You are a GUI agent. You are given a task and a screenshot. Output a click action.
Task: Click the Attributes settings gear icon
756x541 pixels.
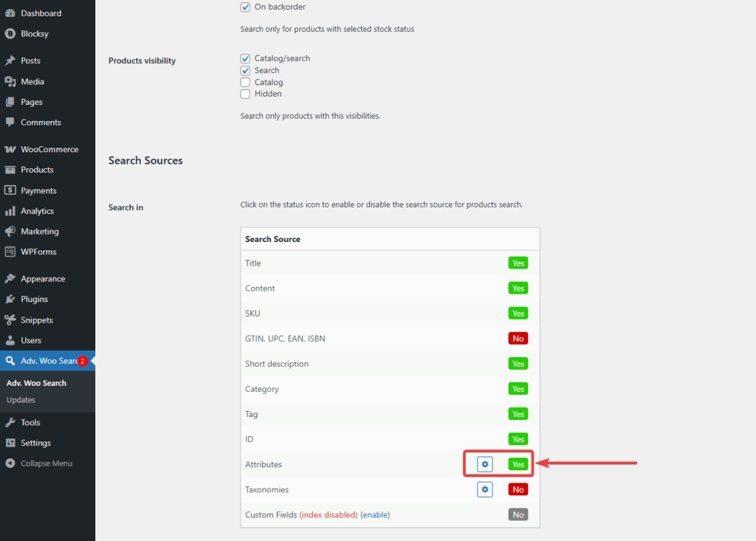click(484, 464)
